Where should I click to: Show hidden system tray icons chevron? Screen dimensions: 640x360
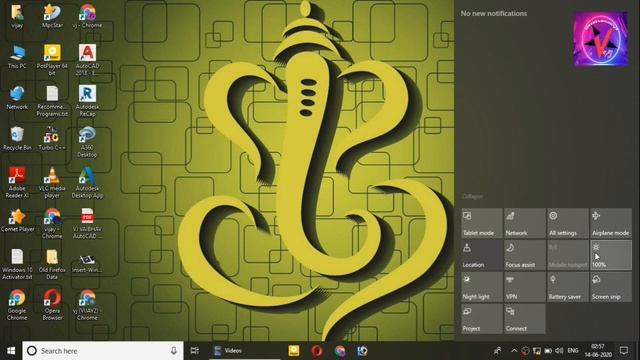tap(514, 351)
